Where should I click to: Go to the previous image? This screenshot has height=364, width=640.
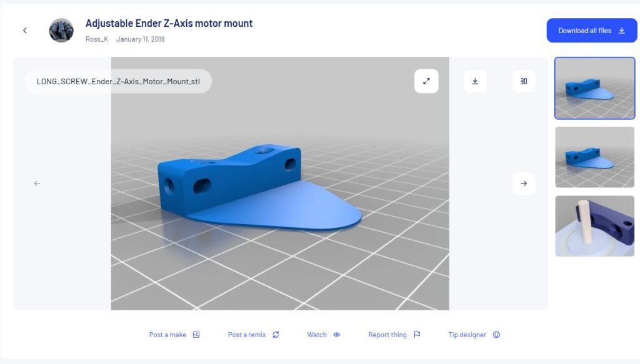(x=37, y=184)
